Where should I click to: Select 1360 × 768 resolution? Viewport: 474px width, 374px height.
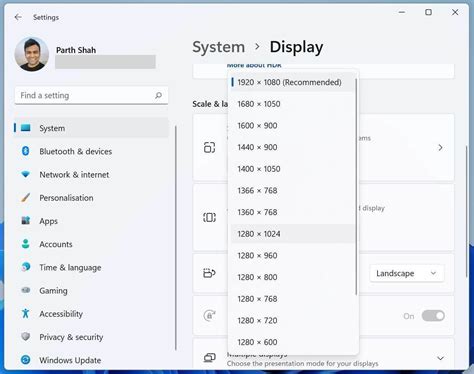click(x=292, y=212)
